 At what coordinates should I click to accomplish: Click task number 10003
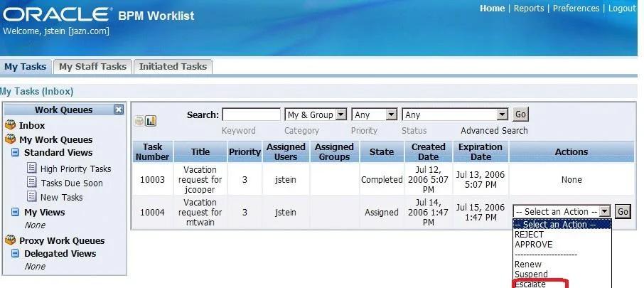tap(152, 179)
